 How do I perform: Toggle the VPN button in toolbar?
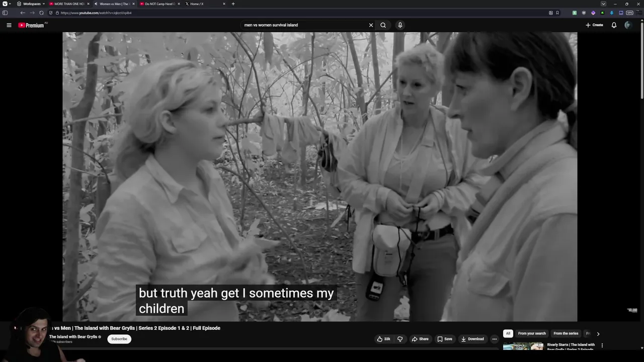[x=629, y=13]
